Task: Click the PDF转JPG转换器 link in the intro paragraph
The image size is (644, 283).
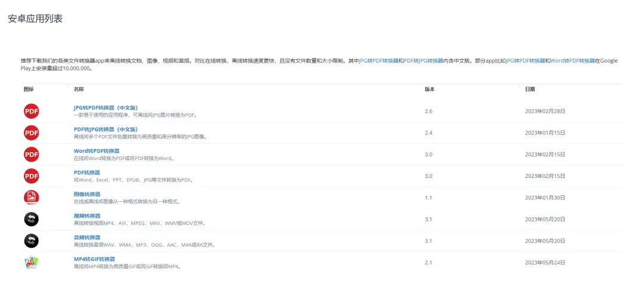Action: (423, 61)
